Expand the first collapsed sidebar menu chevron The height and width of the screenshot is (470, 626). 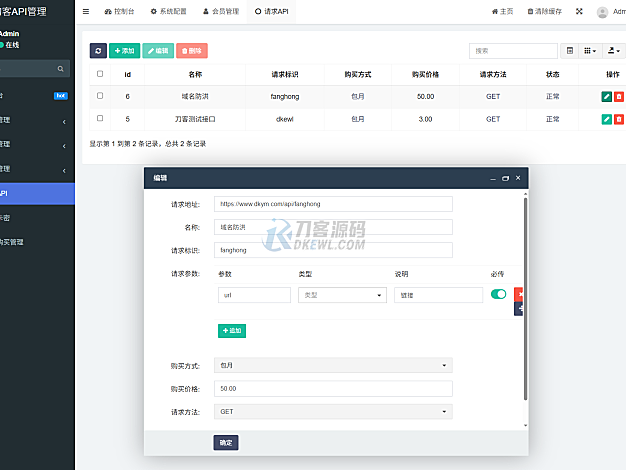point(64,122)
